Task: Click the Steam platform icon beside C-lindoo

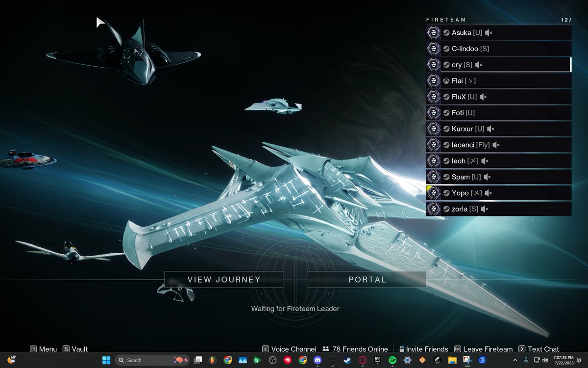Action: [446, 49]
